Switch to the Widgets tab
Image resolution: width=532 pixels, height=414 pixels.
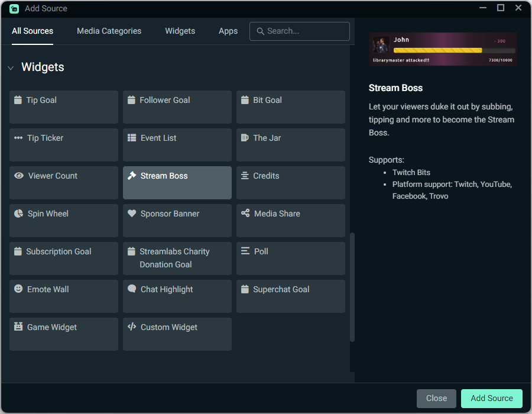tap(180, 31)
